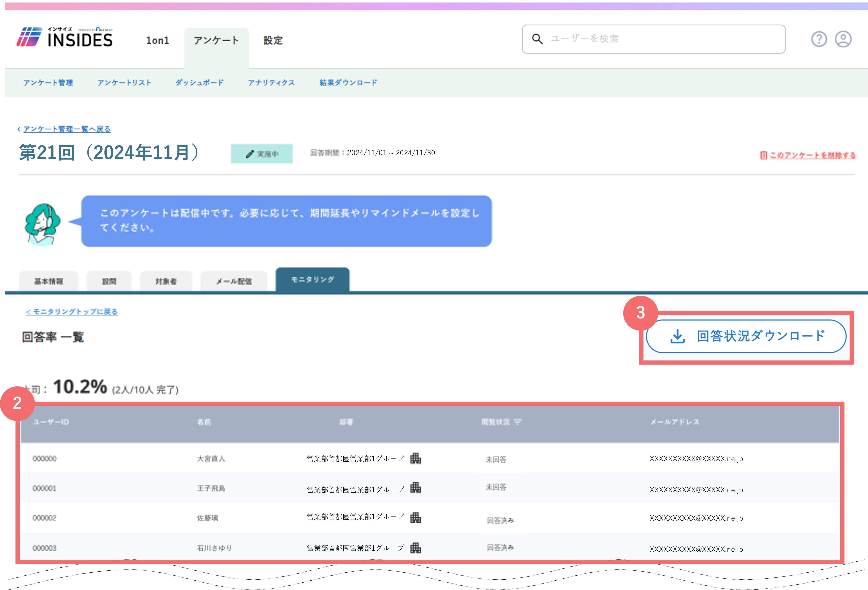This screenshot has height=590, width=868.
Task: Click the trash icon next to delete survey
Action: (x=763, y=155)
